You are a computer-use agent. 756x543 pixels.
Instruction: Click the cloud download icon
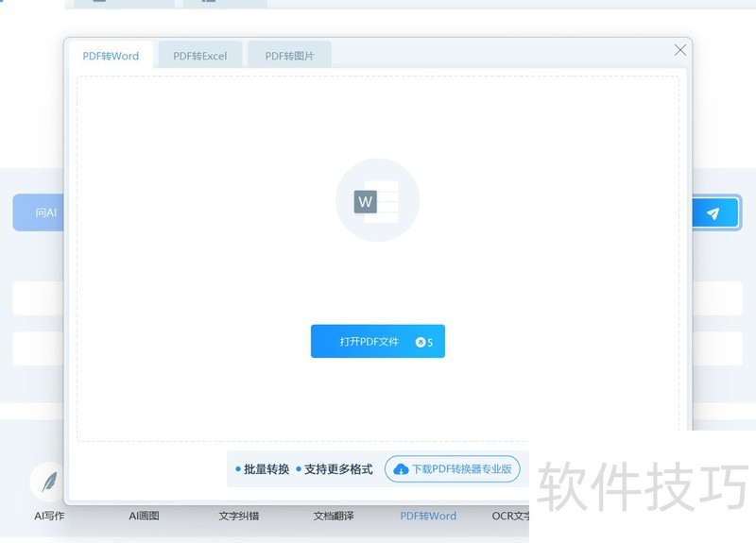pyautogui.click(x=401, y=469)
